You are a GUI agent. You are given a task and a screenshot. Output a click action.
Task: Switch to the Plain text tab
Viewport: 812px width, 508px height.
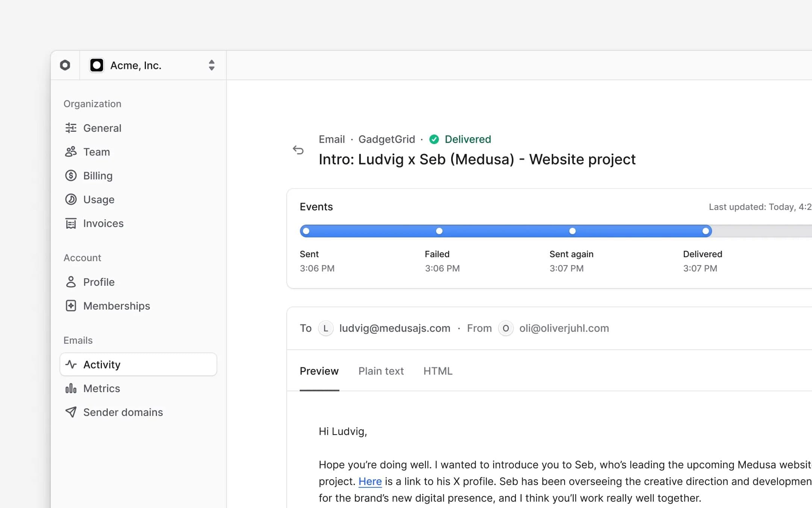point(381,371)
